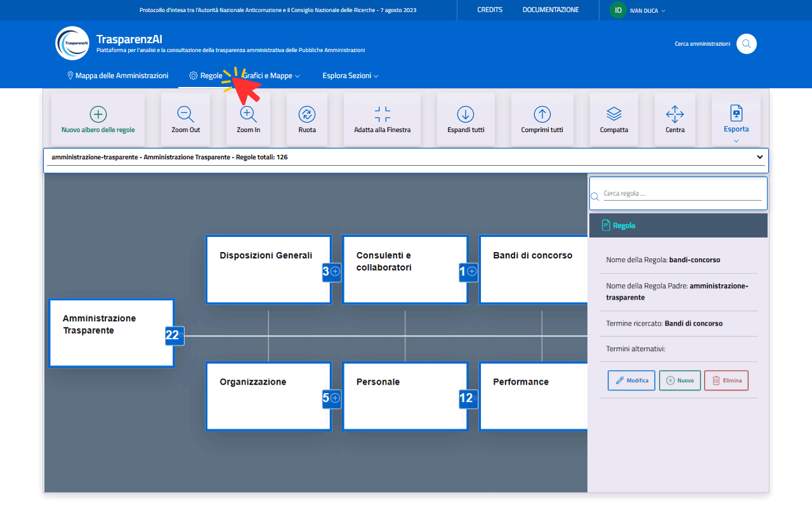Screen dimensions: 812x508
Task: Click the Compatta layers icon
Action: tap(614, 114)
